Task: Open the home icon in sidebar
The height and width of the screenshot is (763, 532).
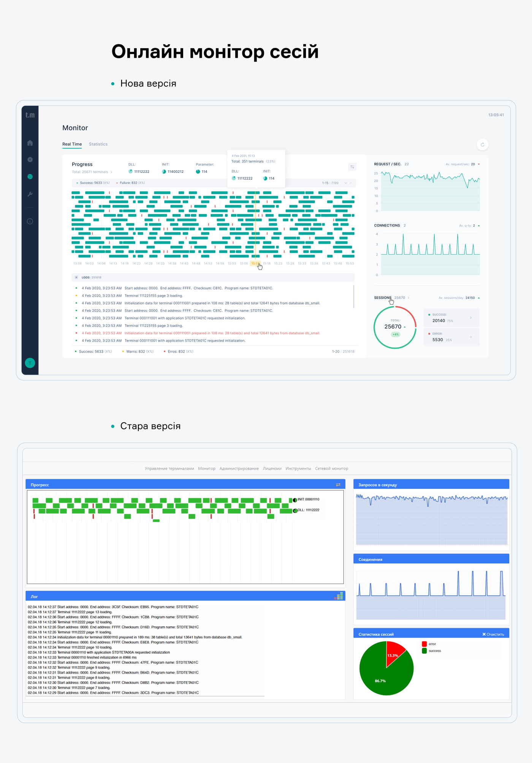Action: 30,143
